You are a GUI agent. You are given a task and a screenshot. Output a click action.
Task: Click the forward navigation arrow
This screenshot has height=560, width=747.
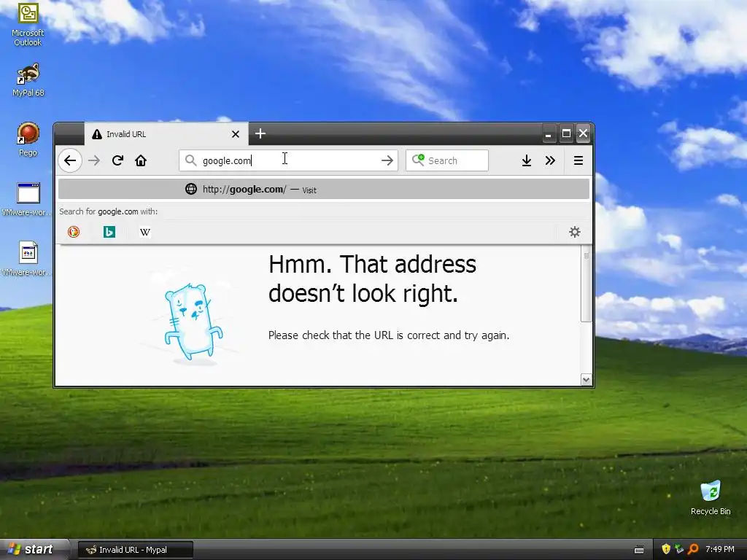coord(94,160)
